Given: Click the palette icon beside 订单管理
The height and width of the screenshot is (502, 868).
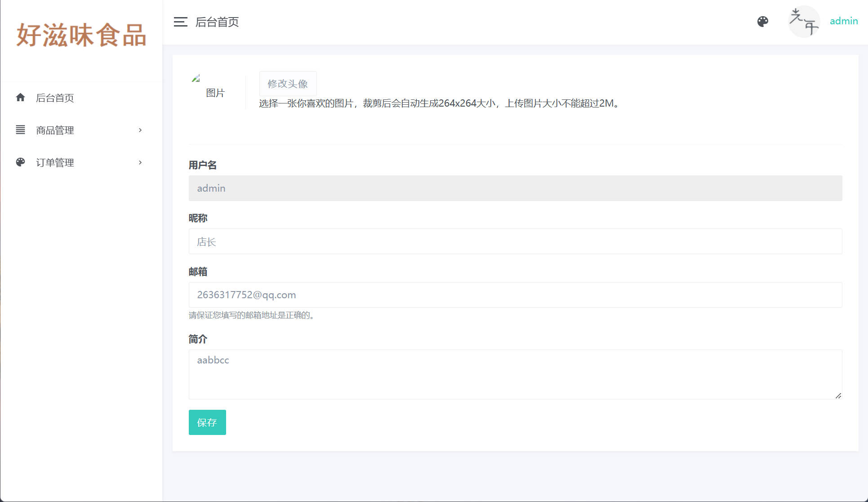Looking at the screenshot, I should point(20,162).
